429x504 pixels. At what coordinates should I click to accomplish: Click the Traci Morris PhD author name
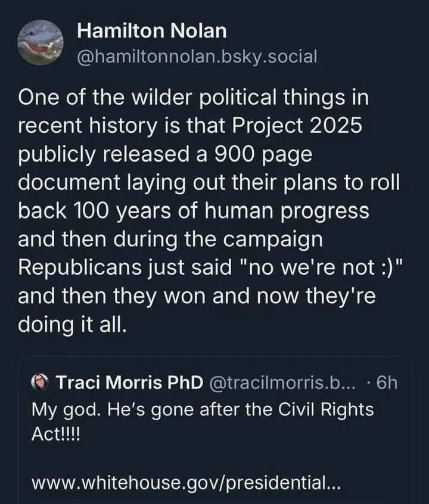(x=129, y=382)
